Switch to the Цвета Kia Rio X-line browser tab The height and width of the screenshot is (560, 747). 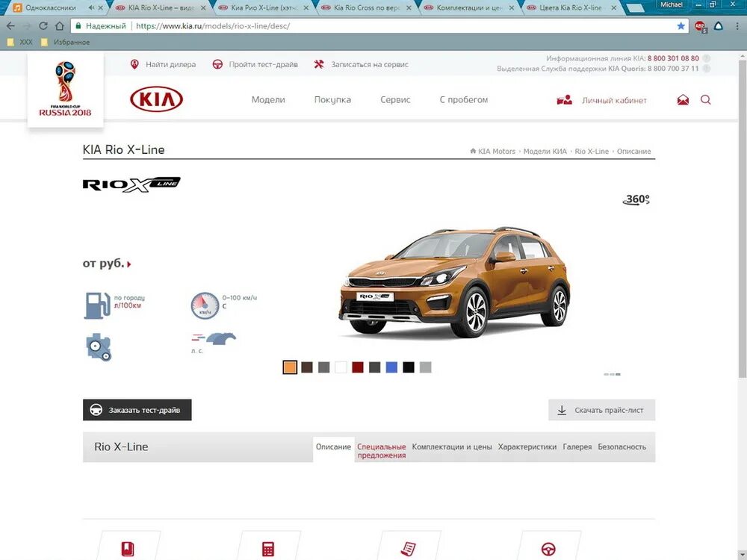tap(569, 7)
